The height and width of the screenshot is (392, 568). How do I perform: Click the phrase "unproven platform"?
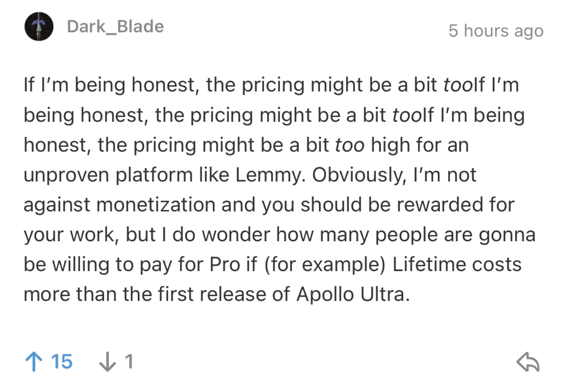(x=108, y=175)
